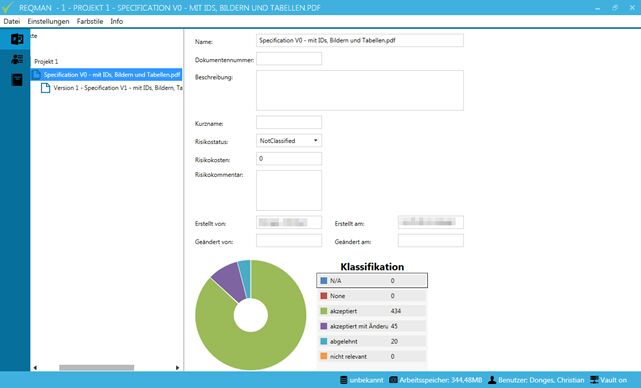Click the teal abgelehnt color swatch

click(324, 341)
